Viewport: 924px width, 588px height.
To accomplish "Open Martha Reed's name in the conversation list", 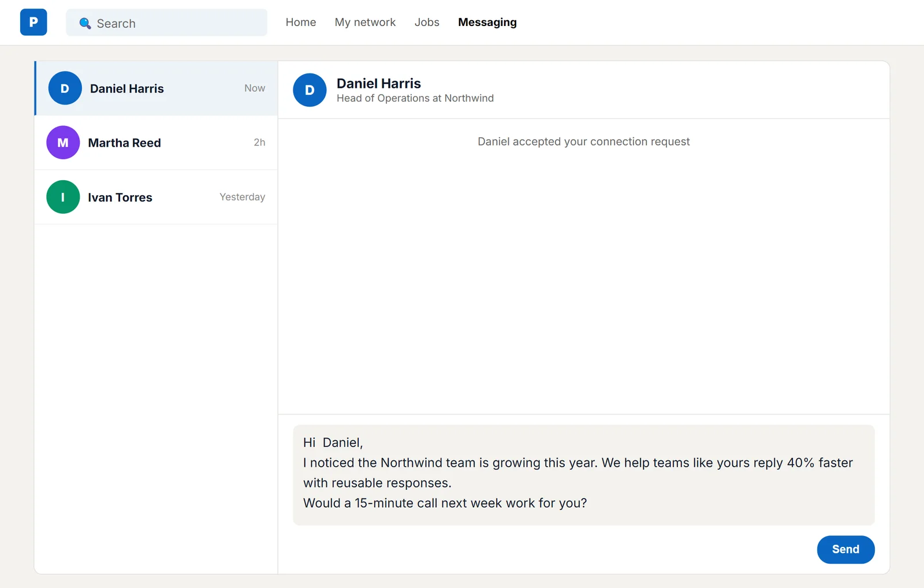I will coord(125,143).
